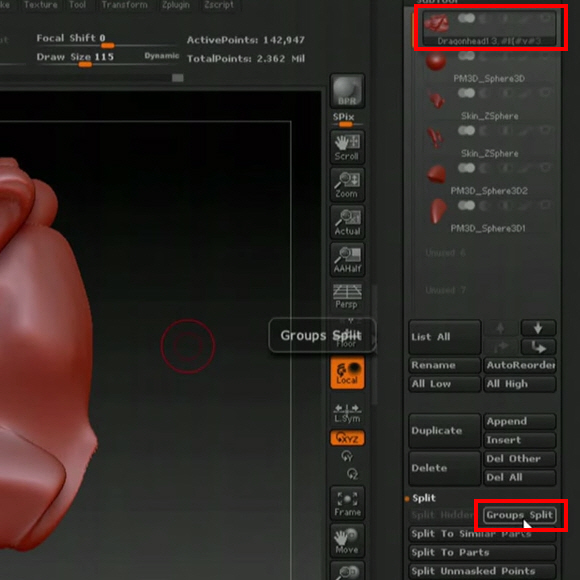Collapse the Split section header
Screen dimensions: 580x580
(424, 498)
